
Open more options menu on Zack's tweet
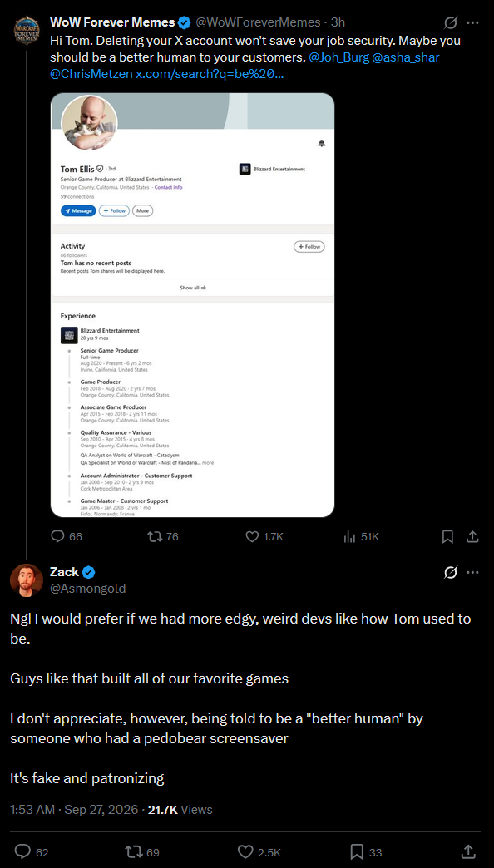[x=472, y=572]
